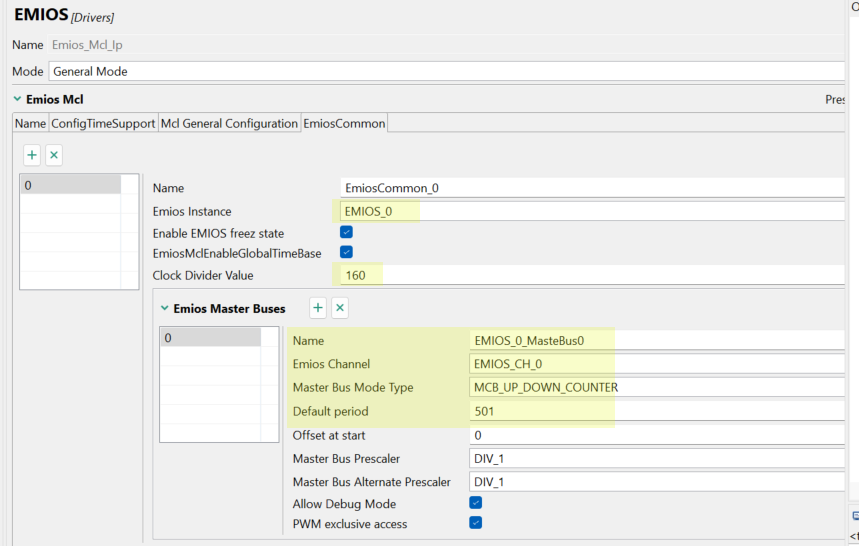Select entry 0 in EmiosCommon list

point(70,185)
